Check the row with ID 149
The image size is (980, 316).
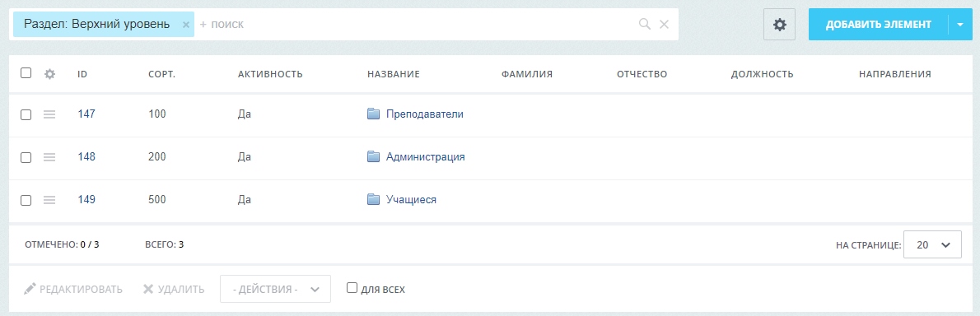[26, 201]
